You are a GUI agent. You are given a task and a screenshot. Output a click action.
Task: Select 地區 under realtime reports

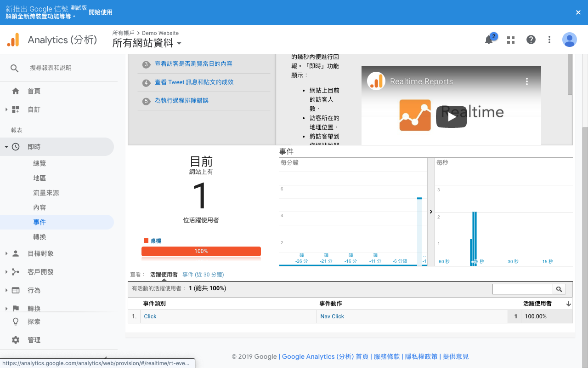(x=40, y=178)
